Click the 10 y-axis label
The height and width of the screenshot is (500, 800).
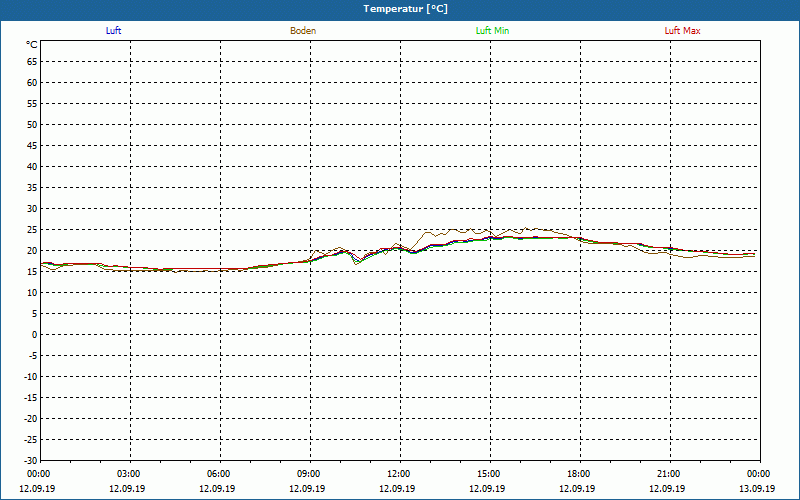tap(32, 292)
